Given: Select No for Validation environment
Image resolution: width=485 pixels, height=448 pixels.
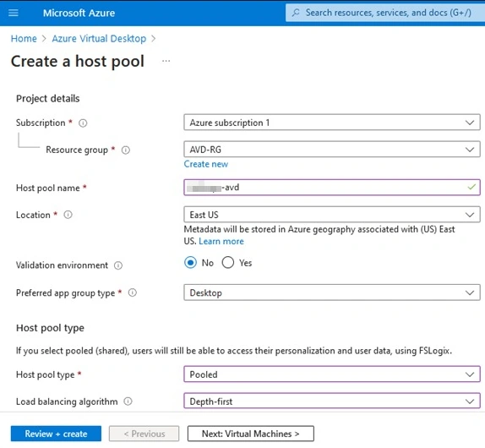Looking at the screenshot, I should pyautogui.click(x=190, y=263).
